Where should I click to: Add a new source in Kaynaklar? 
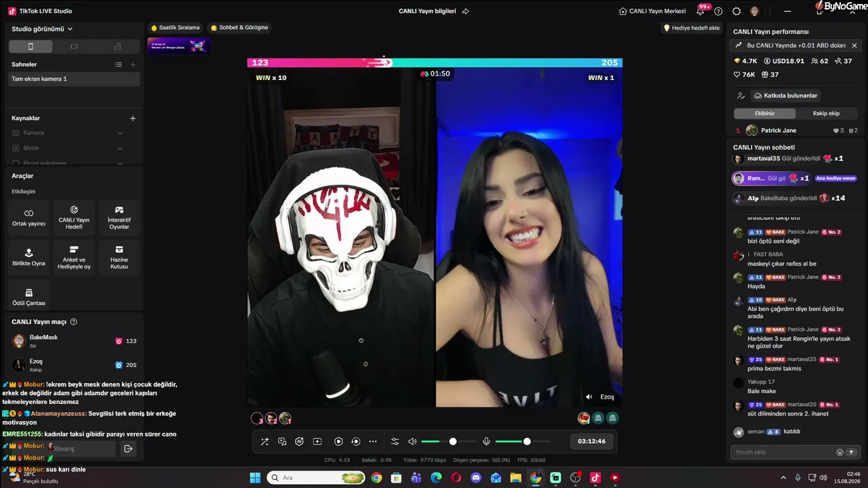tap(133, 119)
